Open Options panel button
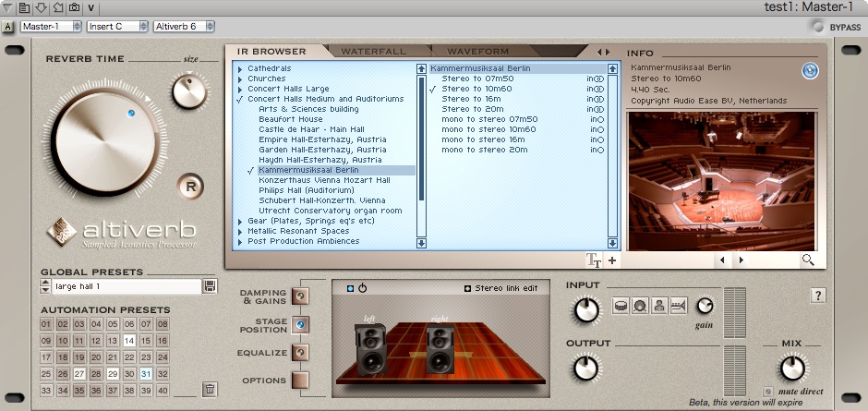Viewport: 868px width, 411px height. pyautogui.click(x=300, y=380)
